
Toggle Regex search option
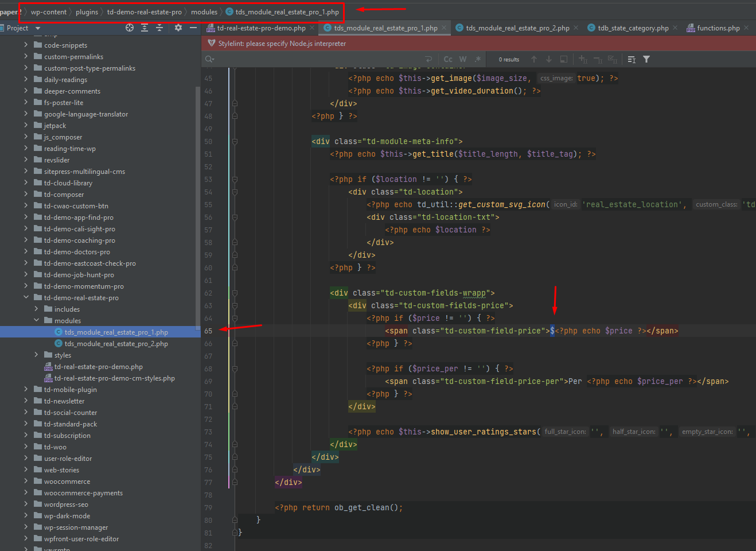click(477, 59)
